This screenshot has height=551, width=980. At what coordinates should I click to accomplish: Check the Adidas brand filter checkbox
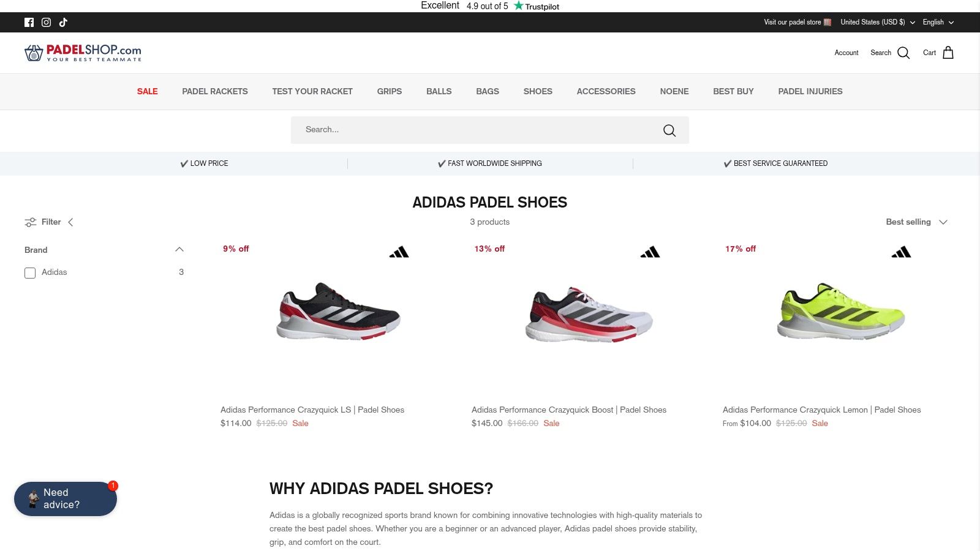(30, 273)
